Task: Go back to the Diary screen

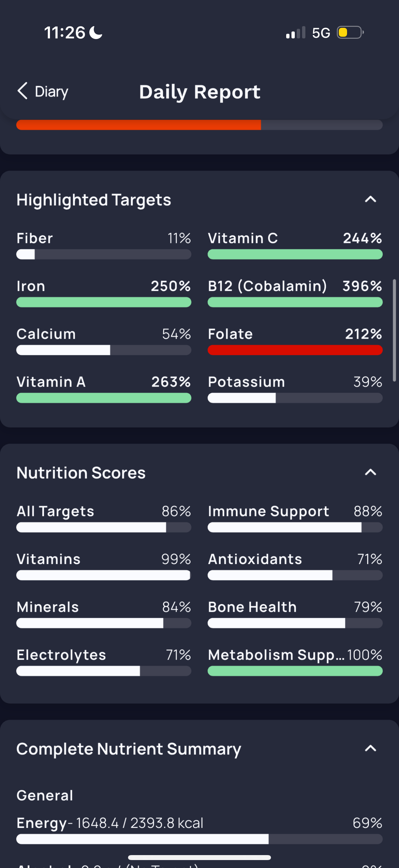Action: coord(43,91)
